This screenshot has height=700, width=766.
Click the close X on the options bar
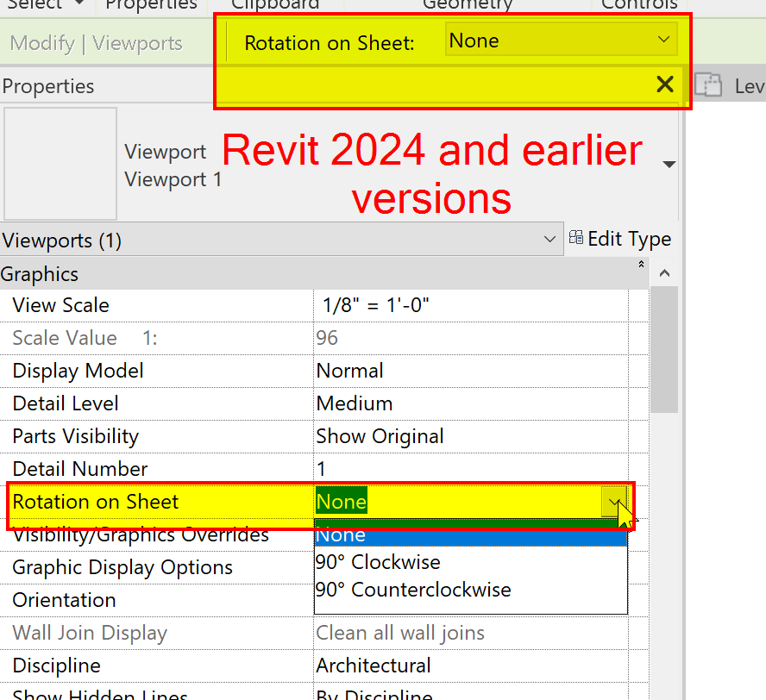point(664,84)
